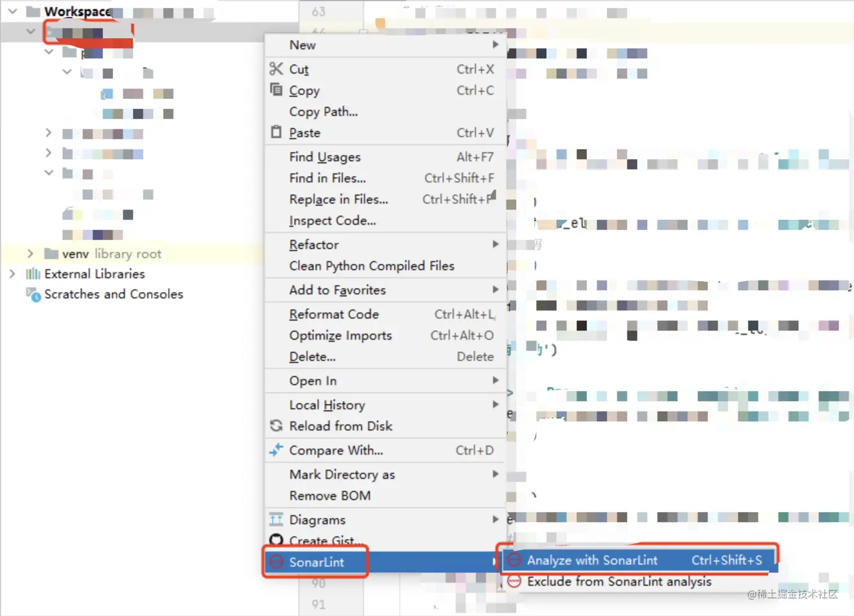
Task: Select Find Usages menu entry
Action: click(x=385, y=156)
